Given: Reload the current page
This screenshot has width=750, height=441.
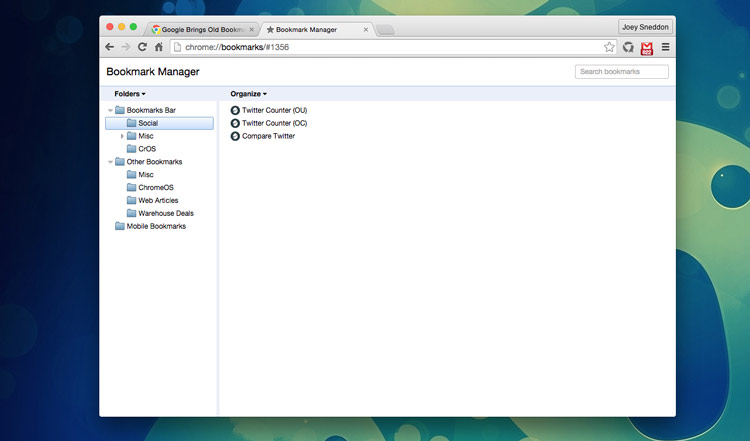Looking at the screenshot, I should click(142, 47).
